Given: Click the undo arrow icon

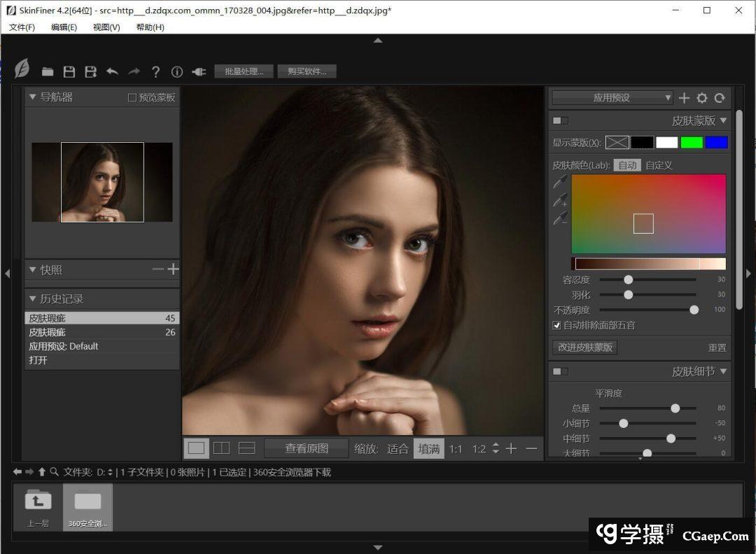Looking at the screenshot, I should 112,71.
